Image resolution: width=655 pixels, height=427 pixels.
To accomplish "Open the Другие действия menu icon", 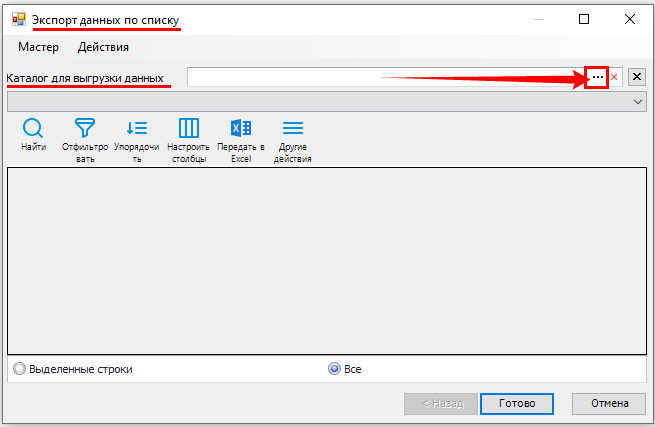I will (x=292, y=129).
